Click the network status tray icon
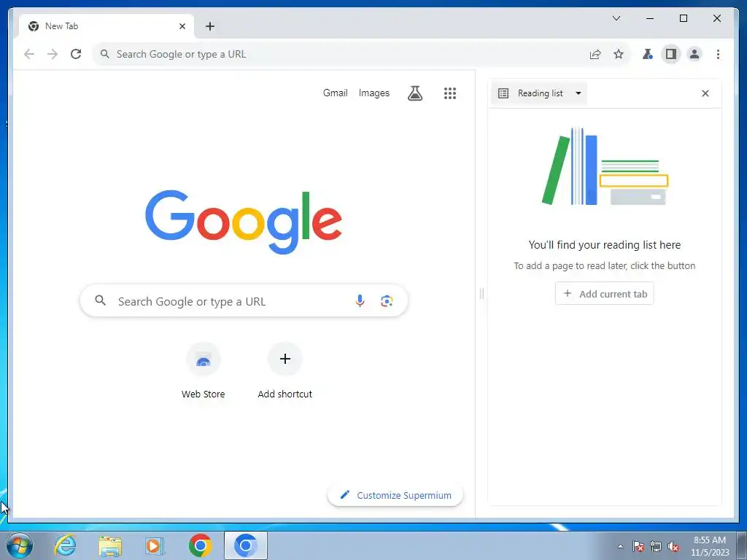Image resolution: width=747 pixels, height=560 pixels. pyautogui.click(x=656, y=546)
